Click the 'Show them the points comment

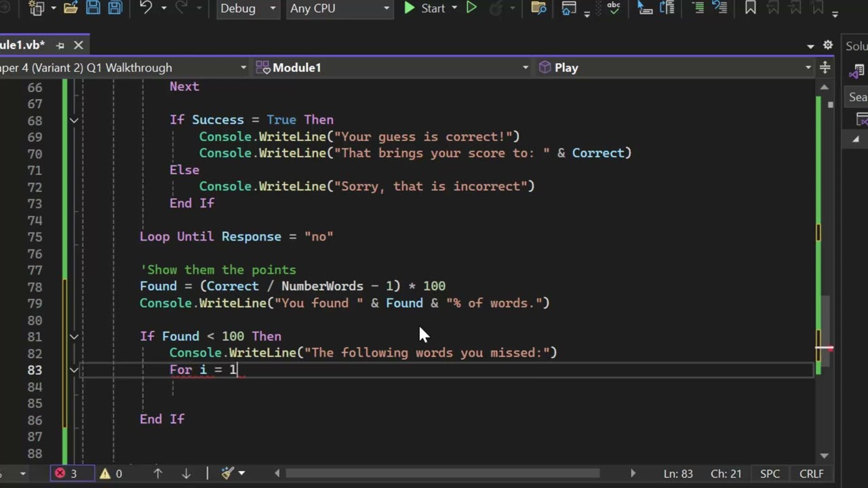click(x=218, y=270)
